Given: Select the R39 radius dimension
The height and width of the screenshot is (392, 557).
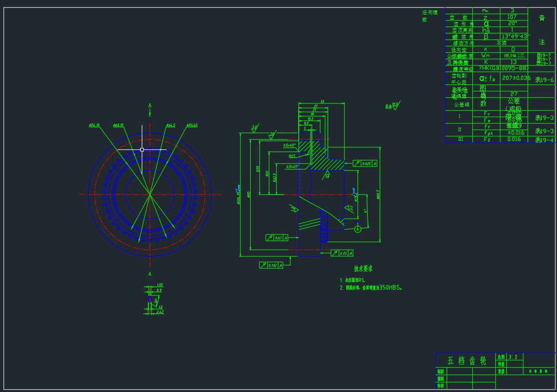Looking at the screenshot, I should coord(258,169).
